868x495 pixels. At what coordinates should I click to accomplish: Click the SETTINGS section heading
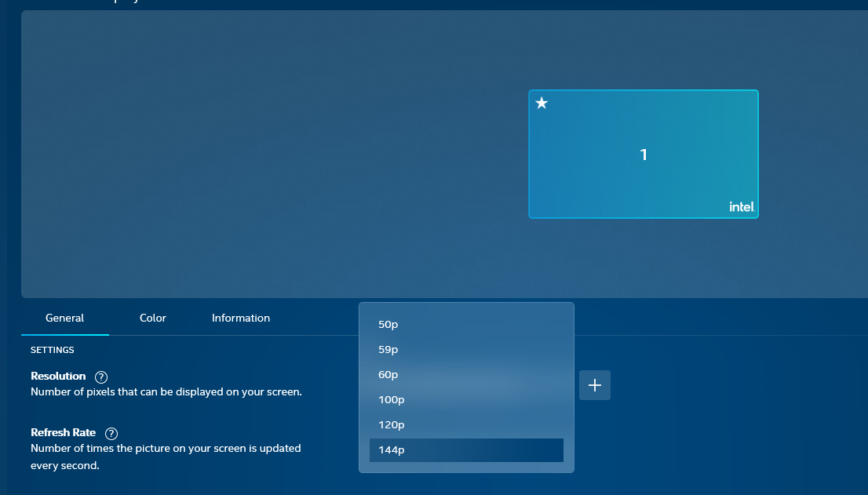click(53, 350)
